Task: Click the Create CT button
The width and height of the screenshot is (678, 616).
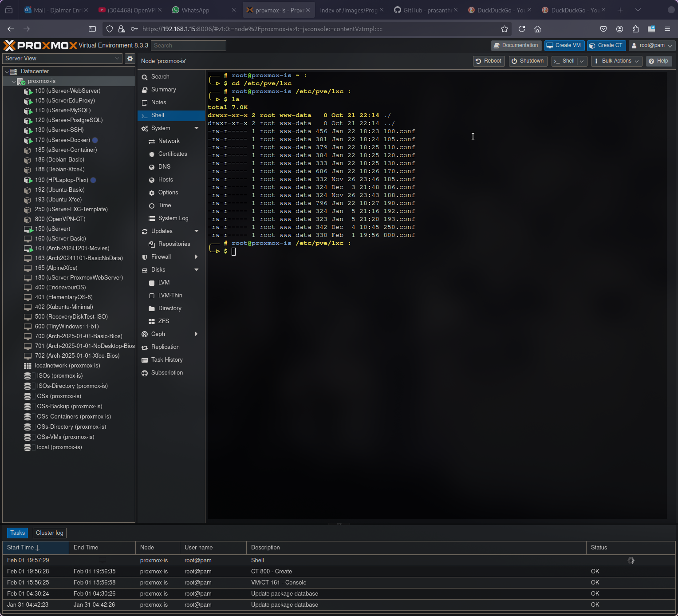Action: (x=606, y=46)
